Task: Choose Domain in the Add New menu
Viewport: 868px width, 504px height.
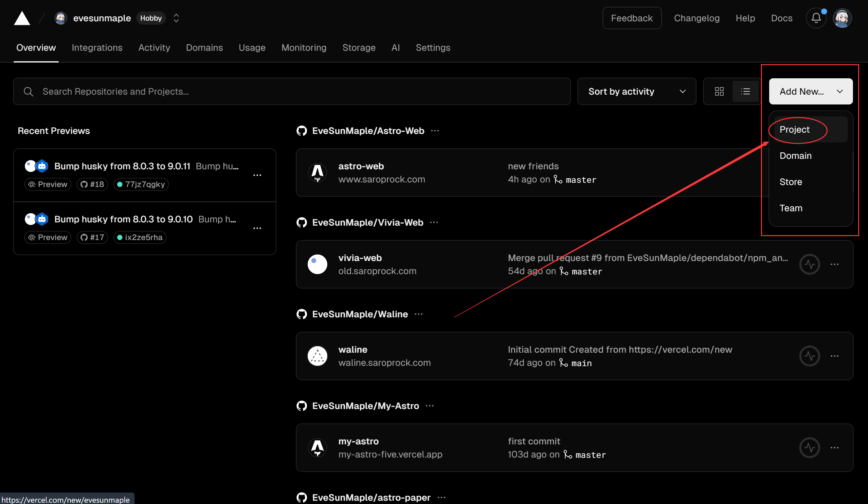Action: [795, 156]
